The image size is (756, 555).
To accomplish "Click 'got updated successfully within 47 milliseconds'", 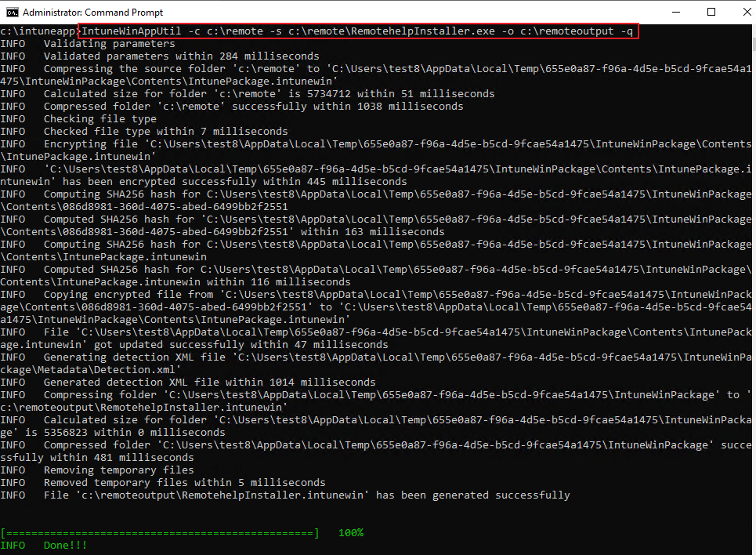I will click(241, 345).
